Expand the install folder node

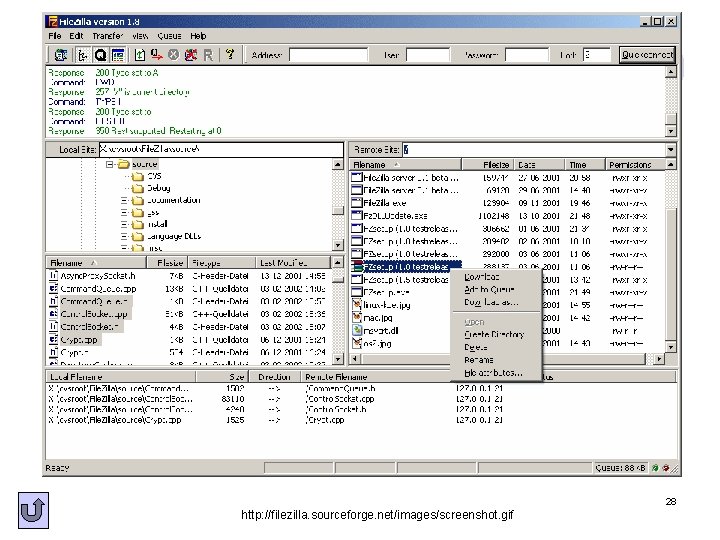click(x=124, y=225)
